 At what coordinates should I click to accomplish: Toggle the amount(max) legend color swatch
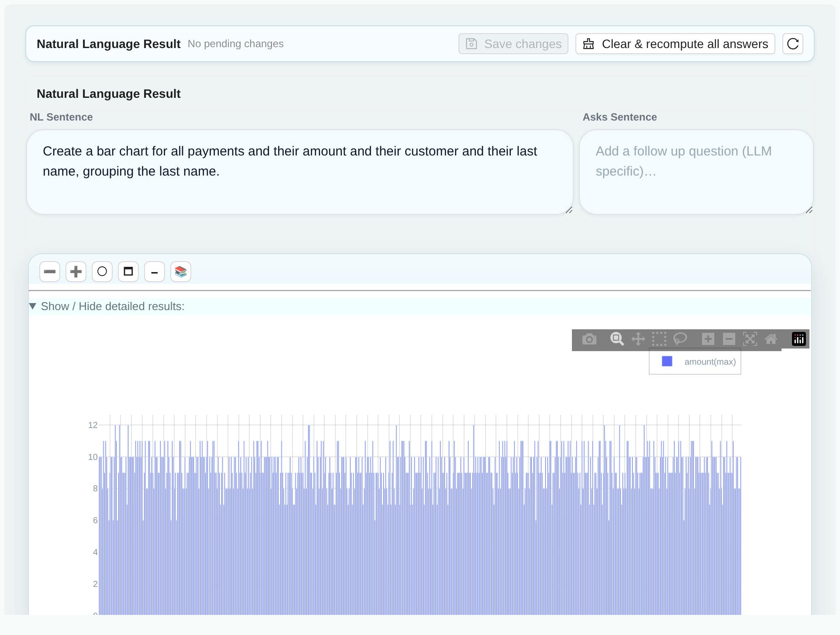(667, 361)
